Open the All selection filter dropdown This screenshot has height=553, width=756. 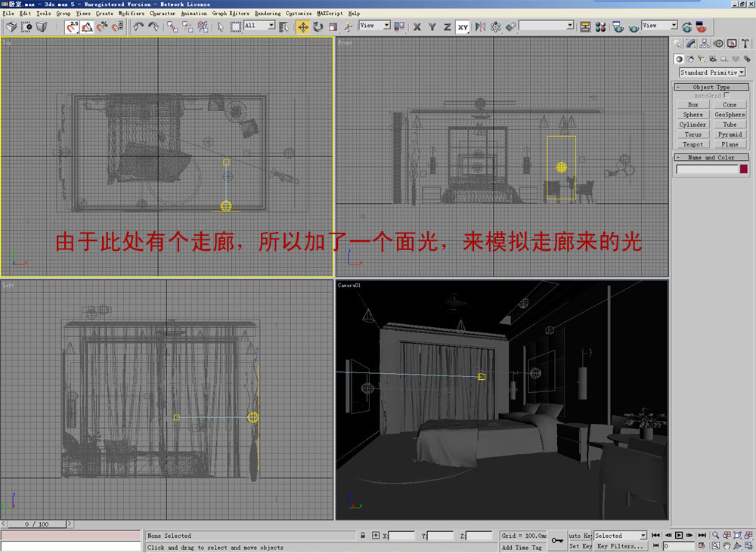coord(259,26)
